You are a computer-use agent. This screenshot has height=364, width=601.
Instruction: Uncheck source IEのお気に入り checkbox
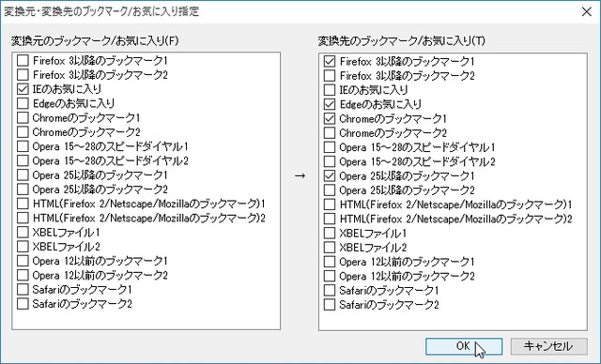pos(23,89)
